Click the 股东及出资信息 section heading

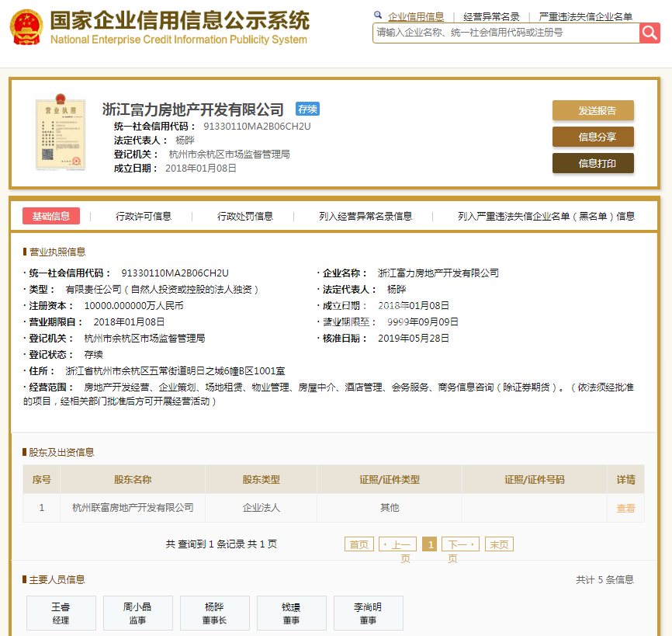point(61,453)
